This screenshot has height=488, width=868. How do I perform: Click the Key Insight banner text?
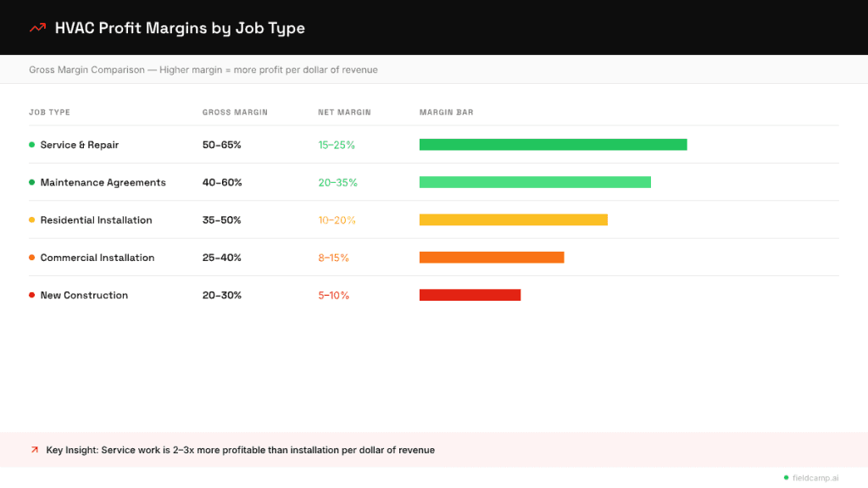(x=240, y=450)
